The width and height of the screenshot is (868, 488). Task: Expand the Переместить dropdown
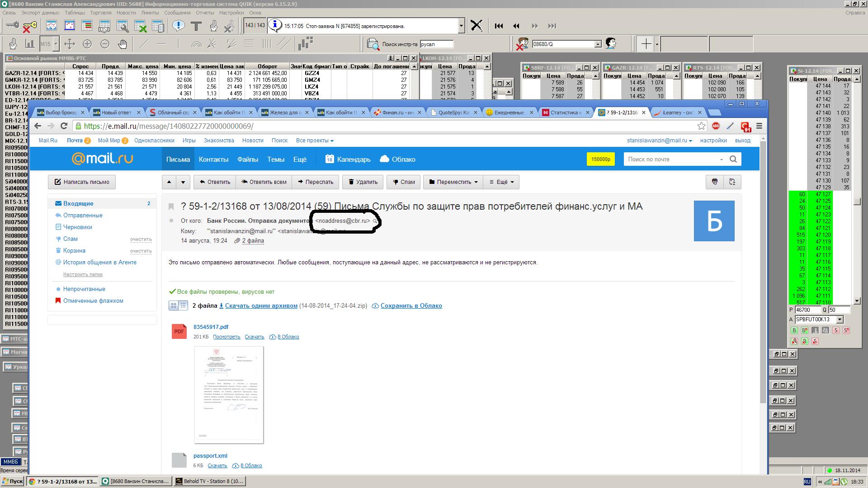[x=453, y=182]
